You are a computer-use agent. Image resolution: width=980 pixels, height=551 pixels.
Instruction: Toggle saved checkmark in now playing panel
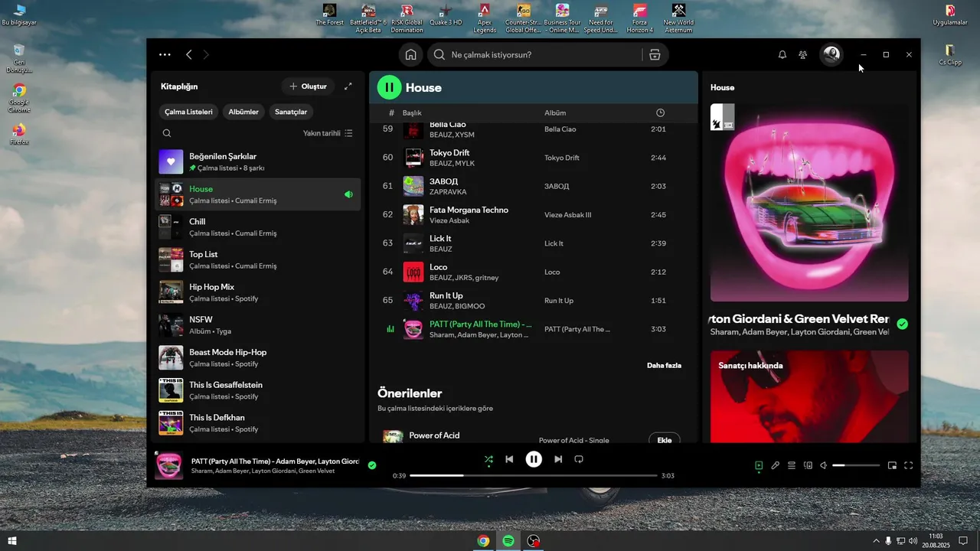pos(903,324)
